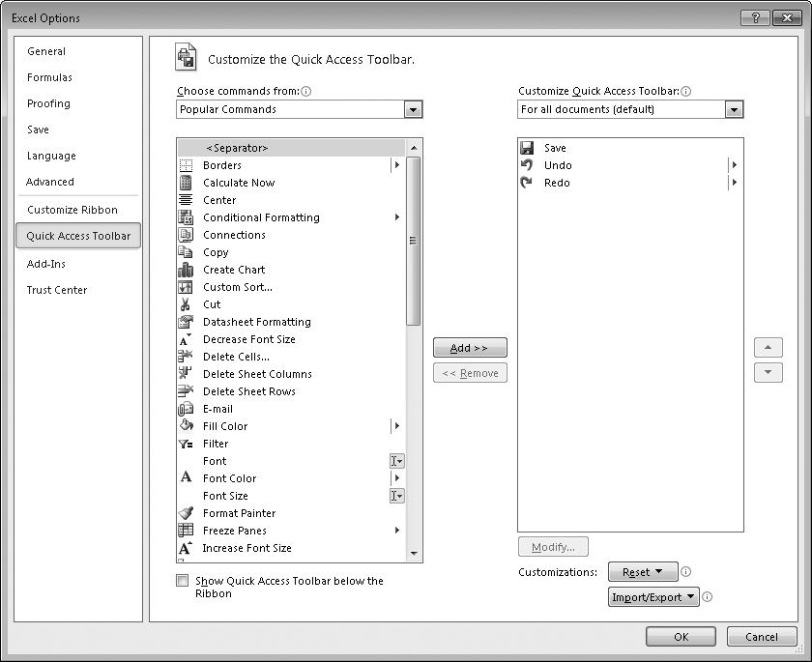This screenshot has width=812, height=662.
Task: Select the <Separator> list entry
Action: tap(292, 148)
